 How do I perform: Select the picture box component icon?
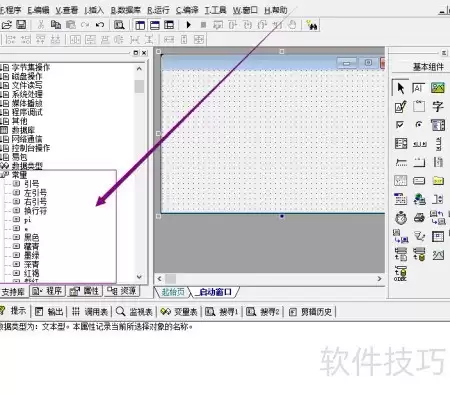(438, 88)
